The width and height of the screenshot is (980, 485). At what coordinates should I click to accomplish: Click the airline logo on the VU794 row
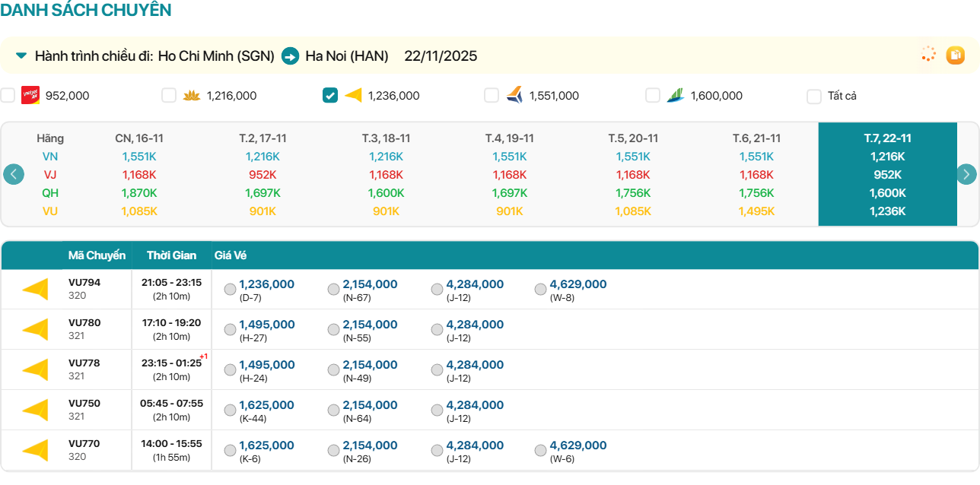pos(35,290)
